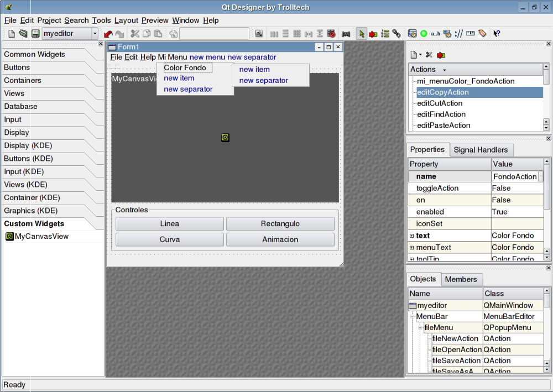Screen dimensions: 553x392
Task: Select the Set Buddy chain tool
Action: [x=397, y=34]
